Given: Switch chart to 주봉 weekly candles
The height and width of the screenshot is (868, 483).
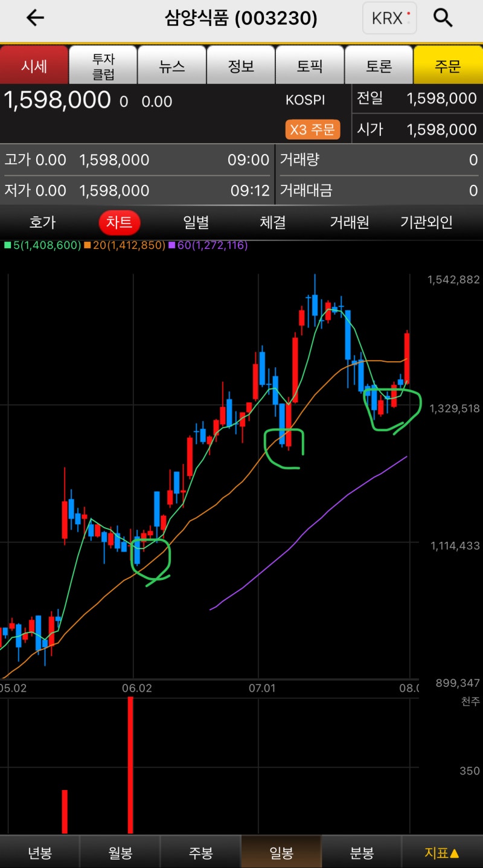Looking at the screenshot, I should pos(200,852).
